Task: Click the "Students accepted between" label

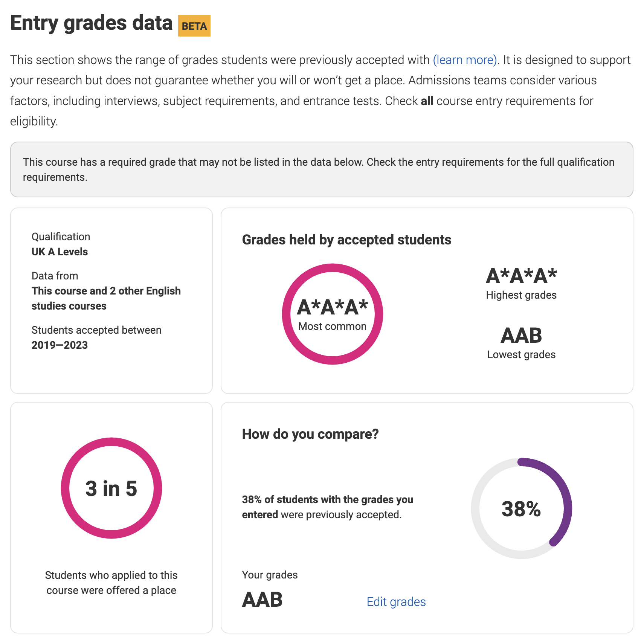Action: pos(96,330)
